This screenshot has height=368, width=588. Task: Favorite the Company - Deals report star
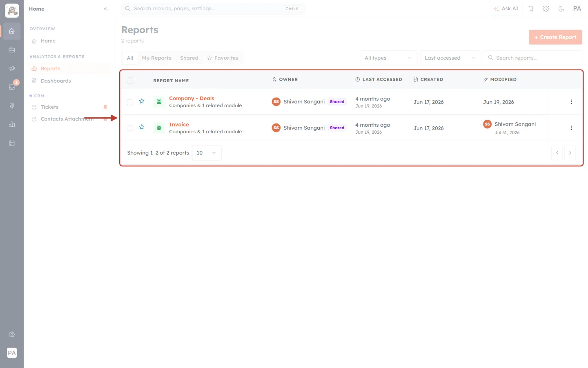[x=142, y=101]
